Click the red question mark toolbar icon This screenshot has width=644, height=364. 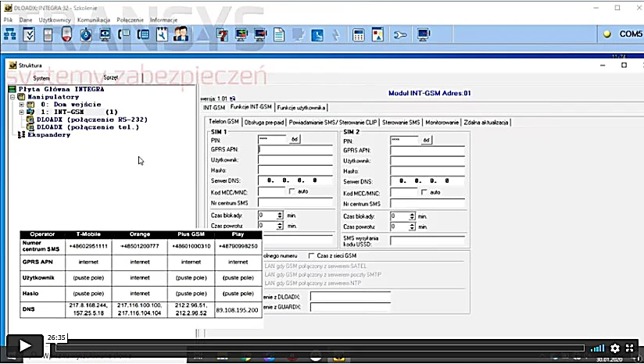click(x=222, y=34)
